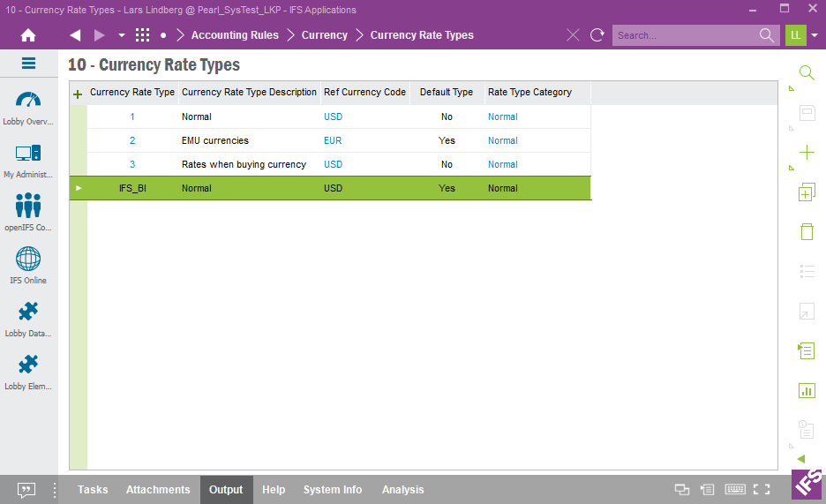Click the list view icon in right toolbar
The height and width of the screenshot is (504, 826).
point(807,272)
